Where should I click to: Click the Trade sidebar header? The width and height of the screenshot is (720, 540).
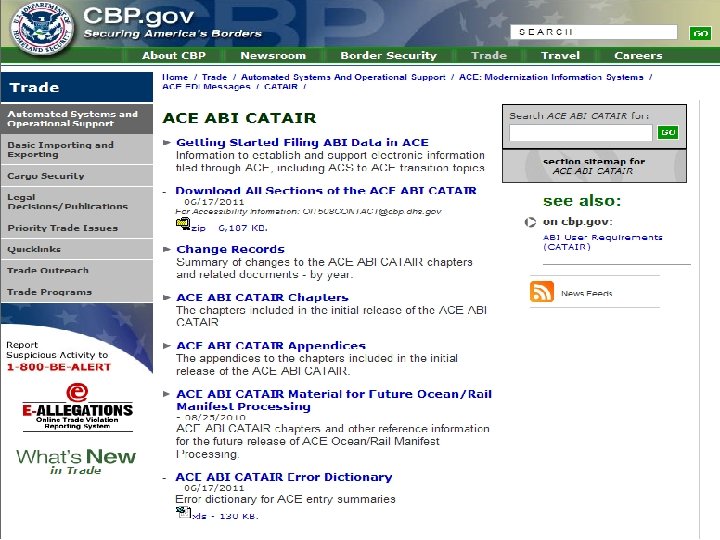point(77,87)
